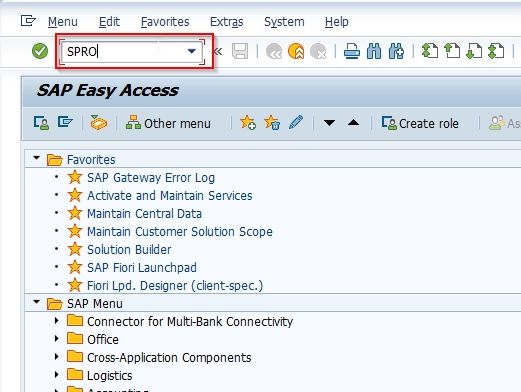Image resolution: width=521 pixels, height=392 pixels.
Task: Select the SAP Menu folder node
Action: [95, 304]
